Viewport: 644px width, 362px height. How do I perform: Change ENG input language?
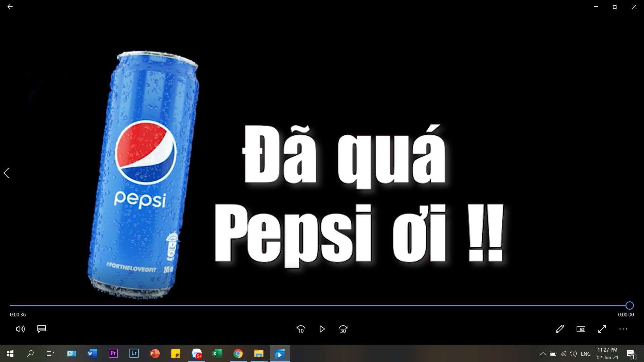tap(586, 354)
